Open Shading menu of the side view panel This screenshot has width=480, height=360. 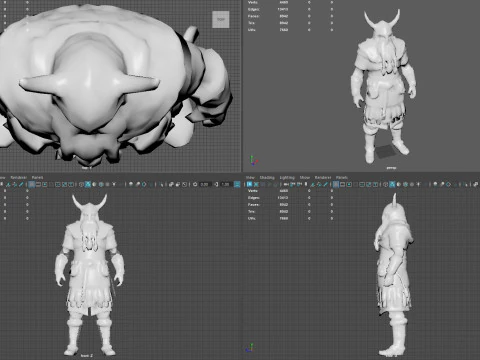[267, 177]
